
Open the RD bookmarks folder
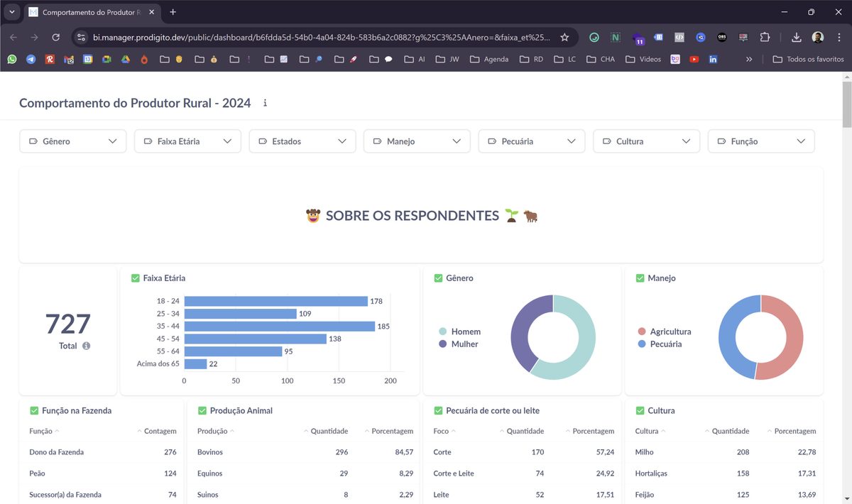531,60
